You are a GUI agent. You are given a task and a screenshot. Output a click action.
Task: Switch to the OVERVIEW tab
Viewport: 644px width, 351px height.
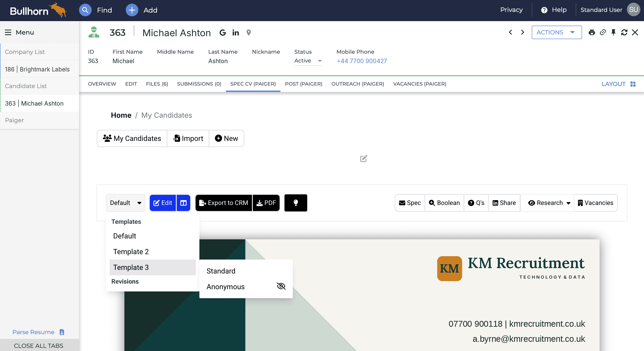(x=102, y=84)
